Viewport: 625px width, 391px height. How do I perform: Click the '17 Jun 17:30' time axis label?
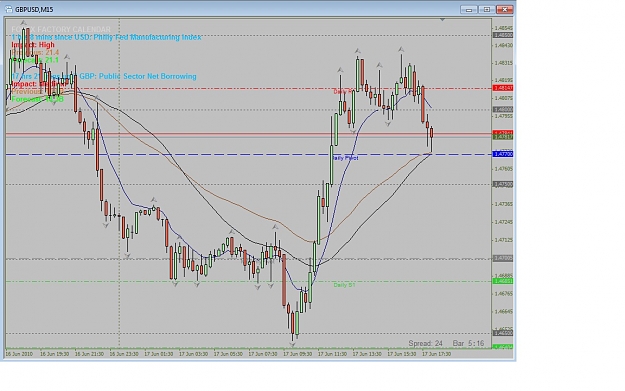(436, 354)
